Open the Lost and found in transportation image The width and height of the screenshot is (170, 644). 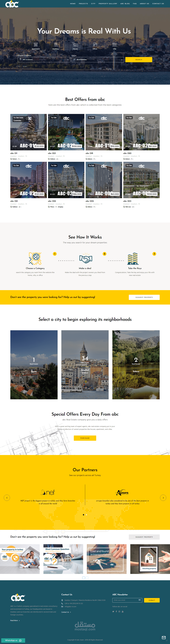coord(107,559)
